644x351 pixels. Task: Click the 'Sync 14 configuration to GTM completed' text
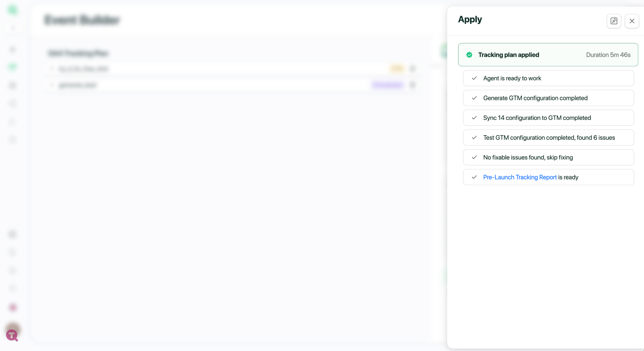[537, 118]
